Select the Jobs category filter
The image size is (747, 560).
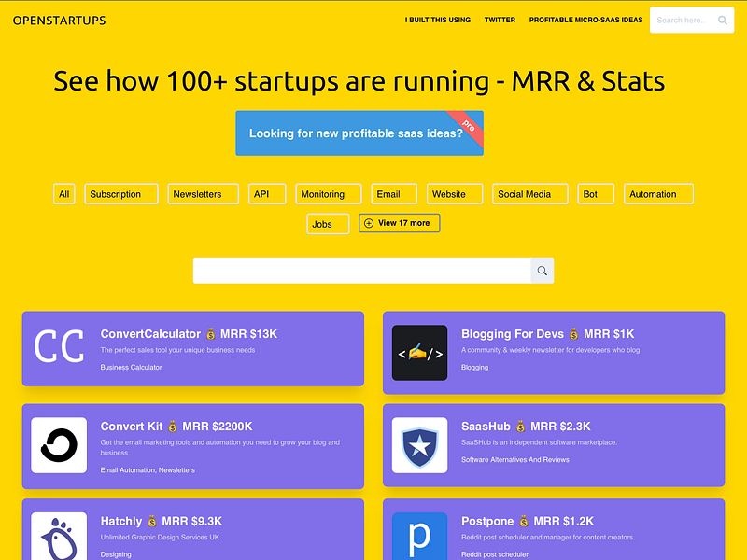pyautogui.click(x=328, y=224)
